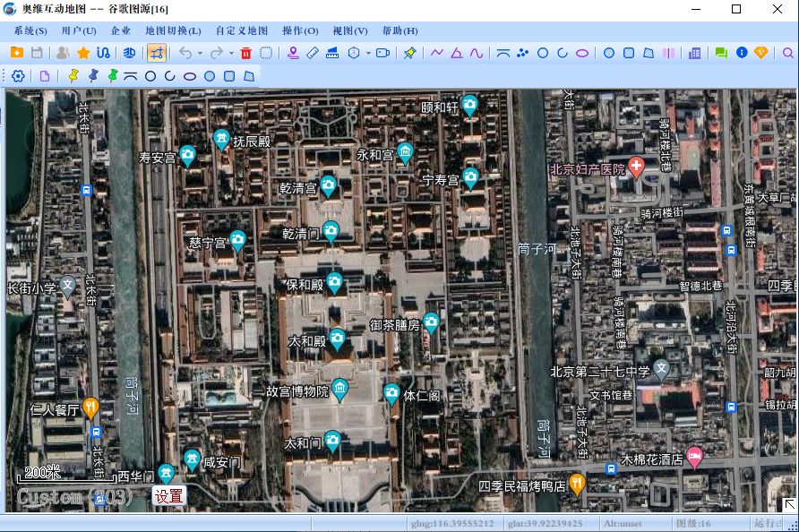The image size is (799, 532).
Task: Click the blue route path icon
Action: 103,53
